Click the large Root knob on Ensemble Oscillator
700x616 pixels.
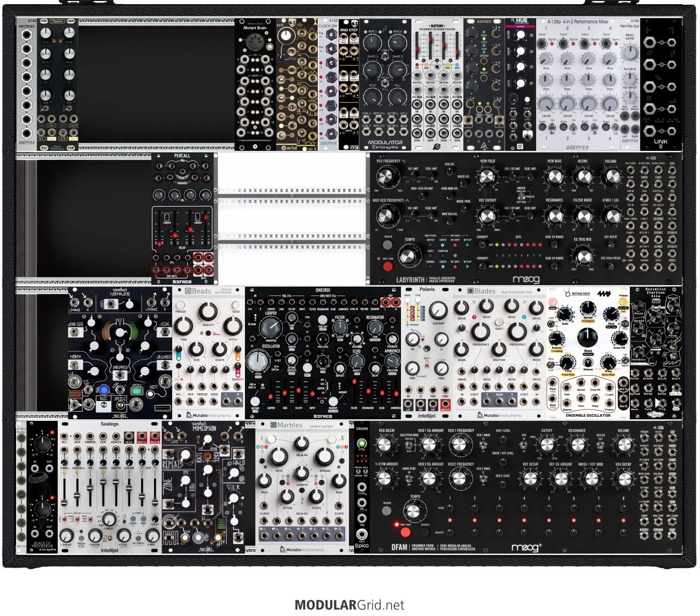(588, 339)
